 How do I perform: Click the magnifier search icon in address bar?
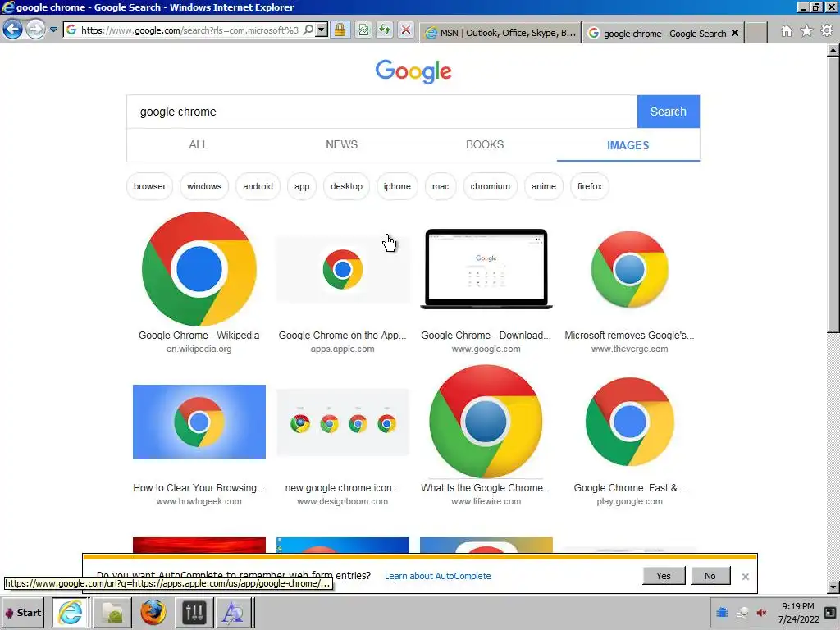click(308, 30)
